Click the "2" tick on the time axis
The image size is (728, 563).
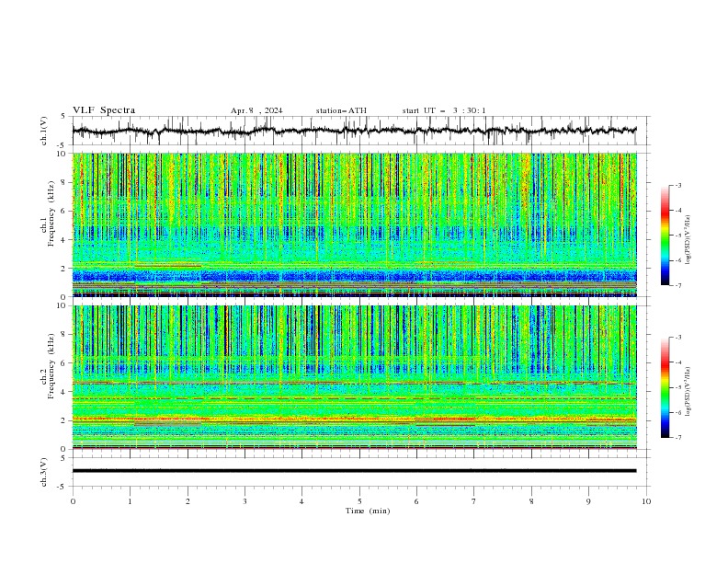(188, 501)
